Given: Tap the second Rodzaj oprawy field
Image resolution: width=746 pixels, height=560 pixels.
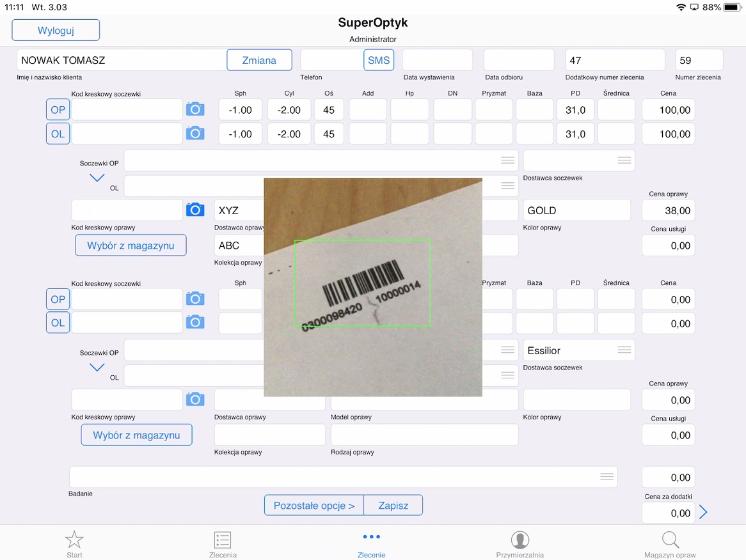Looking at the screenshot, I should point(424,435).
